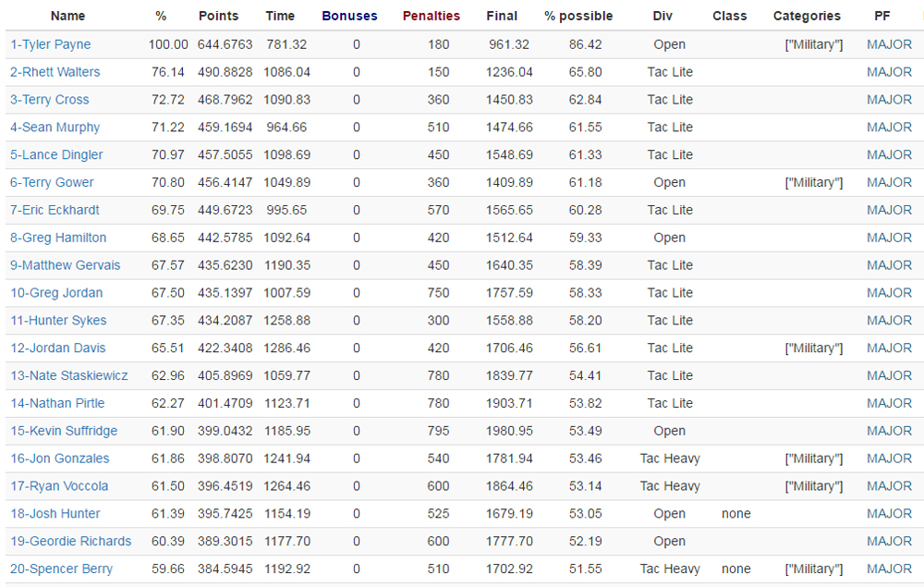Click the % possible value 65.80
The width and height of the screenshot is (924, 587).
pyautogui.click(x=586, y=72)
